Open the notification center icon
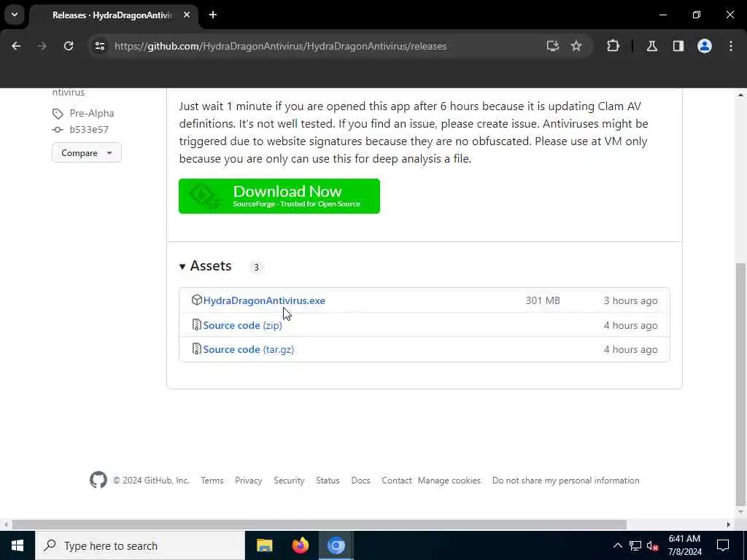Screen dimensions: 747x560 coord(723,545)
